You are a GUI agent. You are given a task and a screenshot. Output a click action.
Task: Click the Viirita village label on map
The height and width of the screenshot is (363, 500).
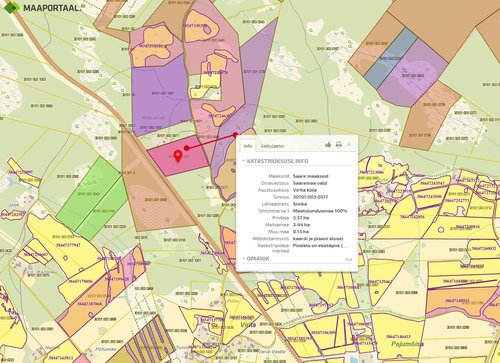pyautogui.click(x=248, y=324)
